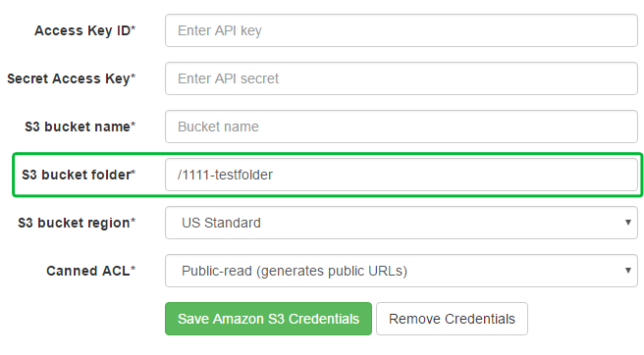Save Amazon S3 Credentials
644x355 pixels.
[268, 319]
